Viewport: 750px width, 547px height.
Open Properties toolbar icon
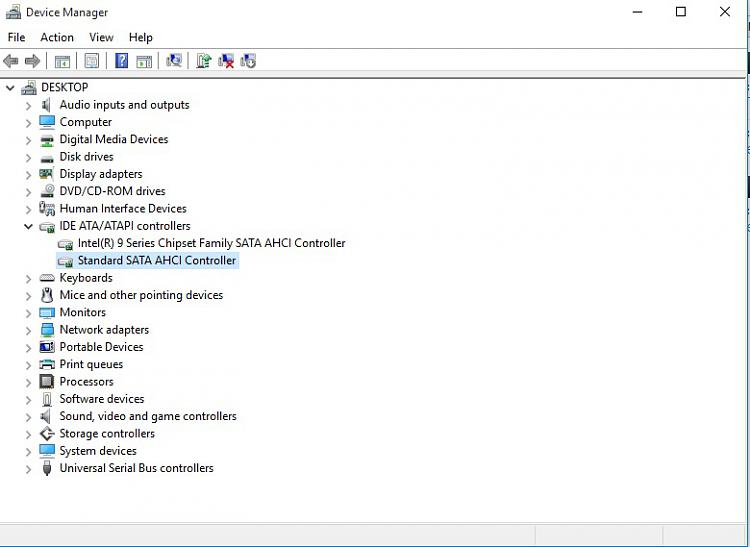pyautogui.click(x=91, y=61)
